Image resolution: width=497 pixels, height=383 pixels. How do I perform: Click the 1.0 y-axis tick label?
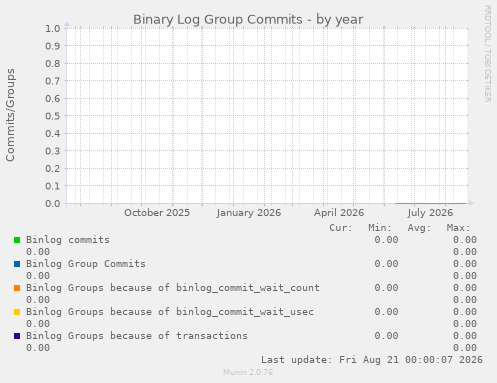point(53,28)
